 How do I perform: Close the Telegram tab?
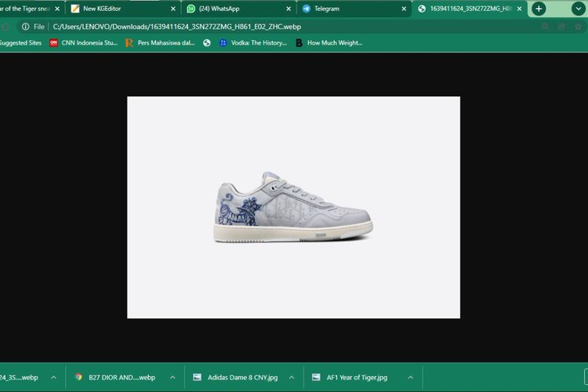[x=403, y=9]
